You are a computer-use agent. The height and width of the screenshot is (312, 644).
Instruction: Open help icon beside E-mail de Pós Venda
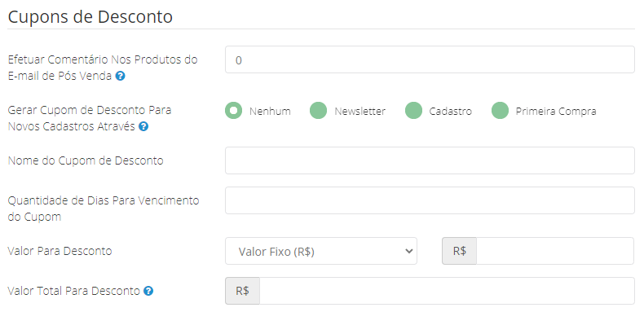coord(120,77)
